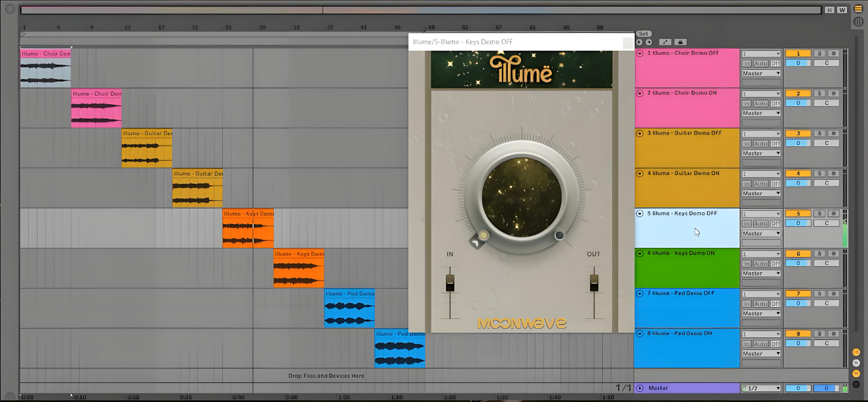The width and height of the screenshot is (868, 402).
Task: Toggle the IO section show/hide icon
Action: [857, 352]
